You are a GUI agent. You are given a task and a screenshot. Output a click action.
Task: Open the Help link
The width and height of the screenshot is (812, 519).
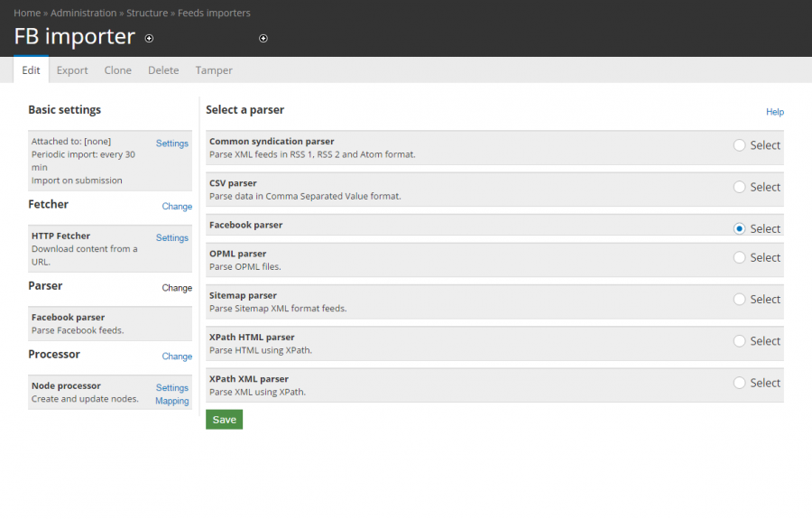pos(775,112)
